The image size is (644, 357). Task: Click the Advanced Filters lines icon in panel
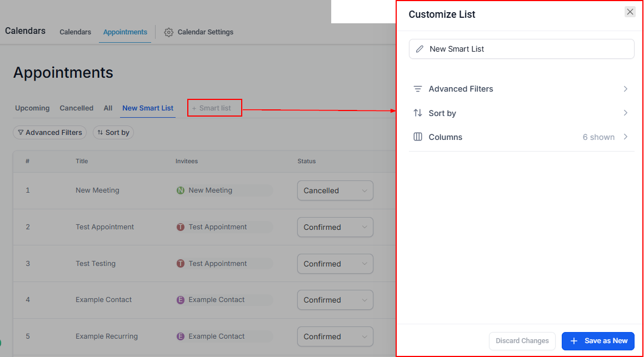pyautogui.click(x=418, y=89)
